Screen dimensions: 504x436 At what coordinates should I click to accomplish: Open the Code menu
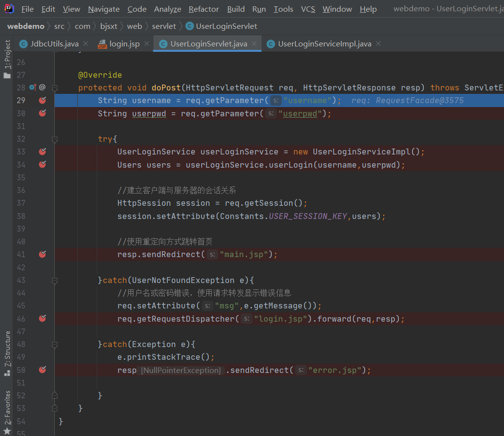click(x=137, y=9)
